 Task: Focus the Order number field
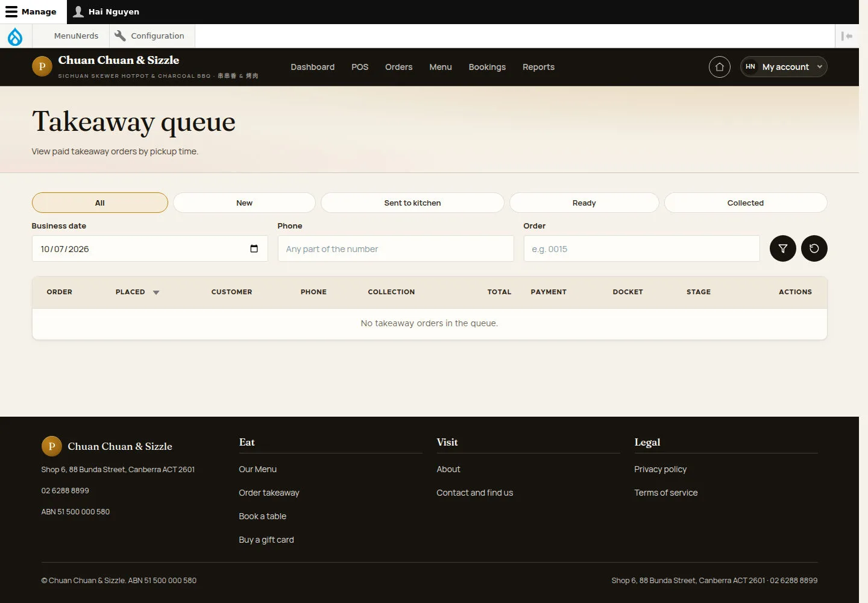click(x=641, y=248)
